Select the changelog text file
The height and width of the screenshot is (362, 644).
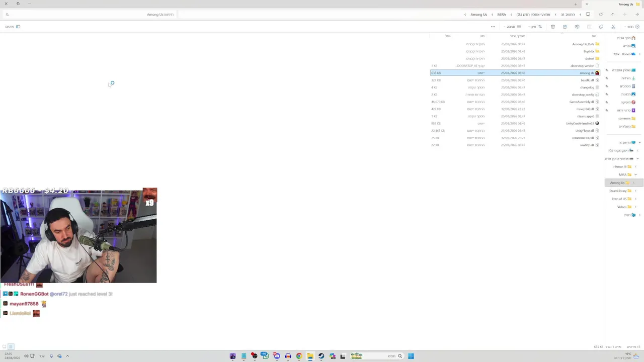point(515,87)
